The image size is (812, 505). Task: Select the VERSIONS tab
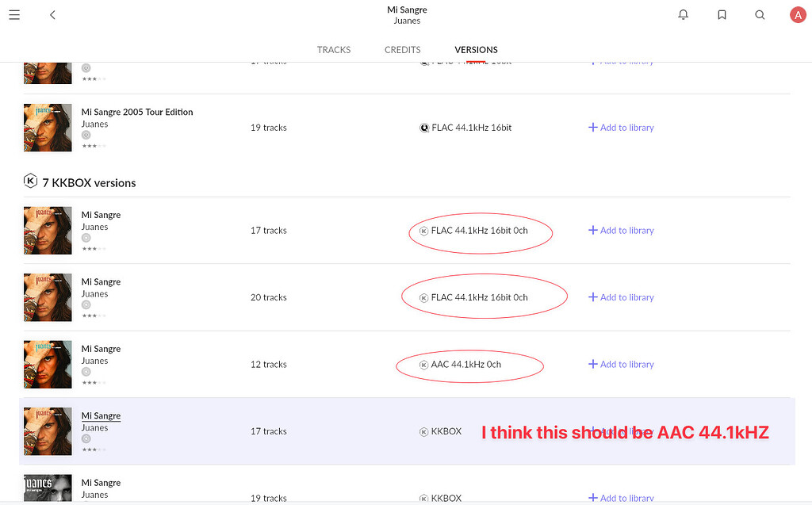(476, 49)
